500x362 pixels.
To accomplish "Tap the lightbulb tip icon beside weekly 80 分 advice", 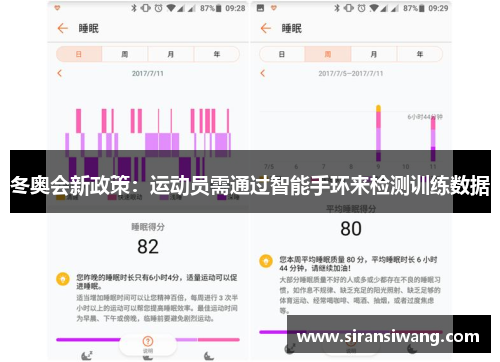I will tap(266, 261).
